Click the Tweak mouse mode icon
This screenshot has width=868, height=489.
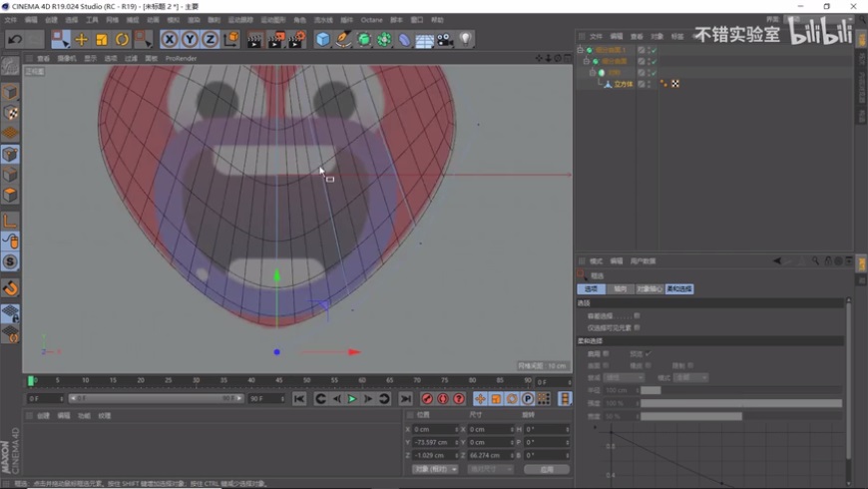tap(10, 242)
